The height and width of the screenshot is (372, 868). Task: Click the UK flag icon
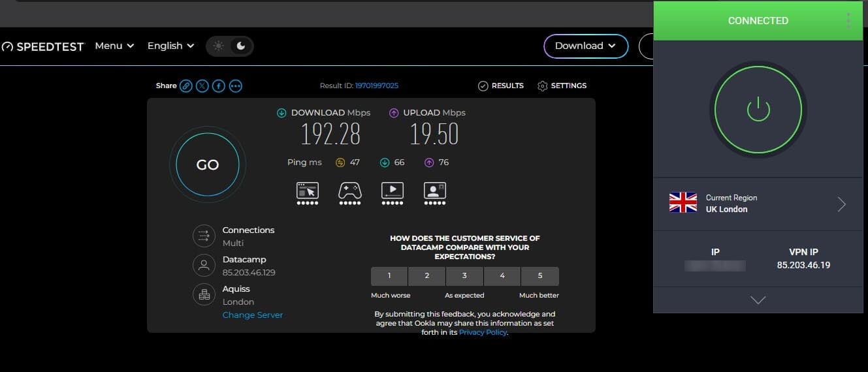coord(683,202)
